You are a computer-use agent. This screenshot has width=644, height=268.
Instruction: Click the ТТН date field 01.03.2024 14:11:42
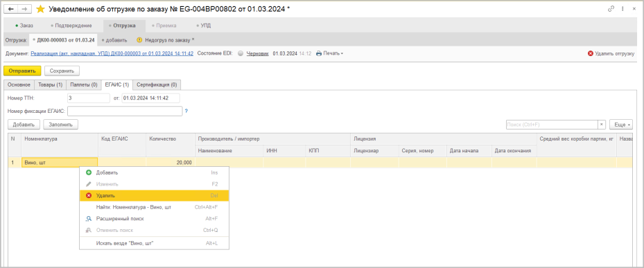150,98
